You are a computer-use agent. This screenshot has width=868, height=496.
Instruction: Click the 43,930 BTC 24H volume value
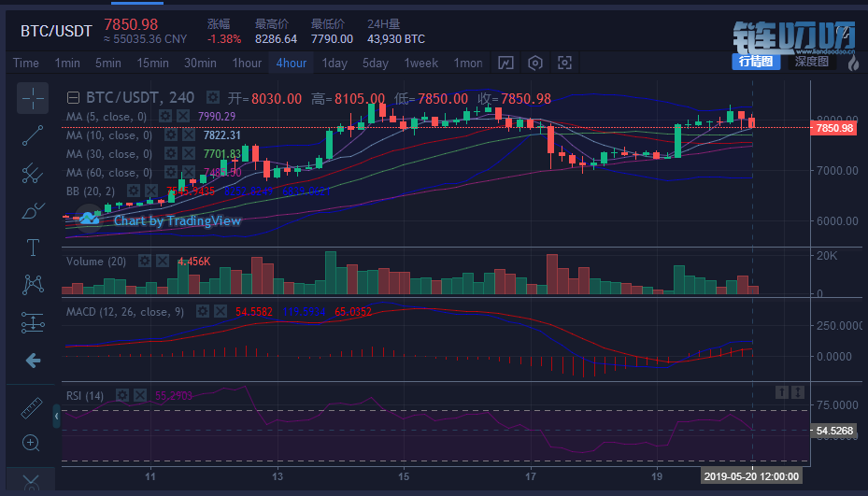tap(396, 38)
